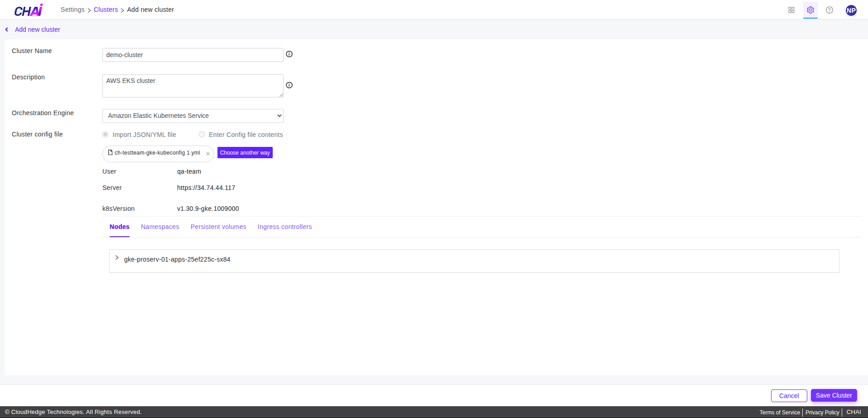Screen dimensions: 868x418
Task: Open the NP user avatar menu
Action: click(x=851, y=10)
